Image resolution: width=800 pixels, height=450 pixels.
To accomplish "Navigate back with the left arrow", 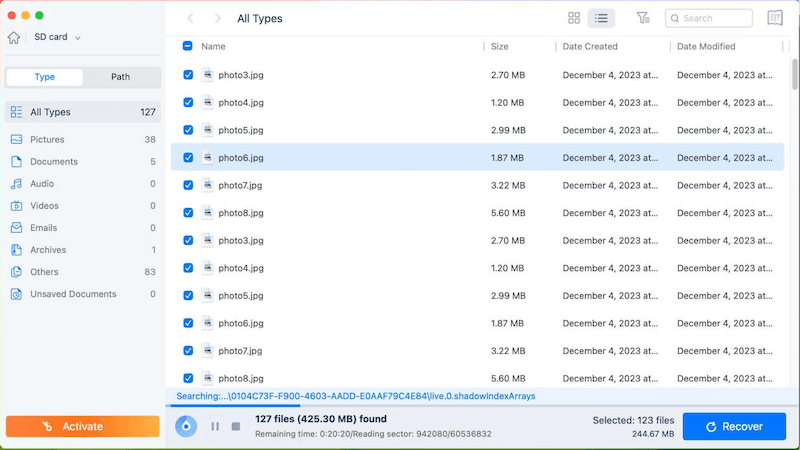I will pyautogui.click(x=190, y=18).
